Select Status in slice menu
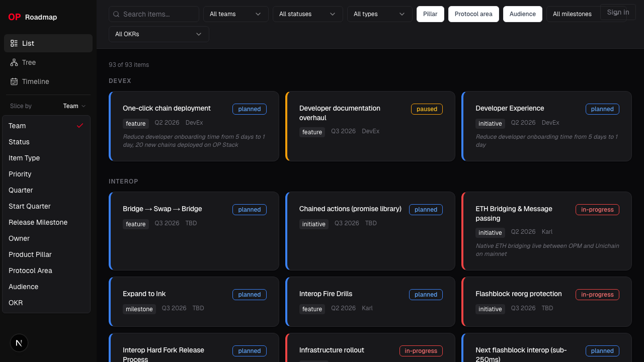Viewport: 644px width, 362px height. point(46,142)
